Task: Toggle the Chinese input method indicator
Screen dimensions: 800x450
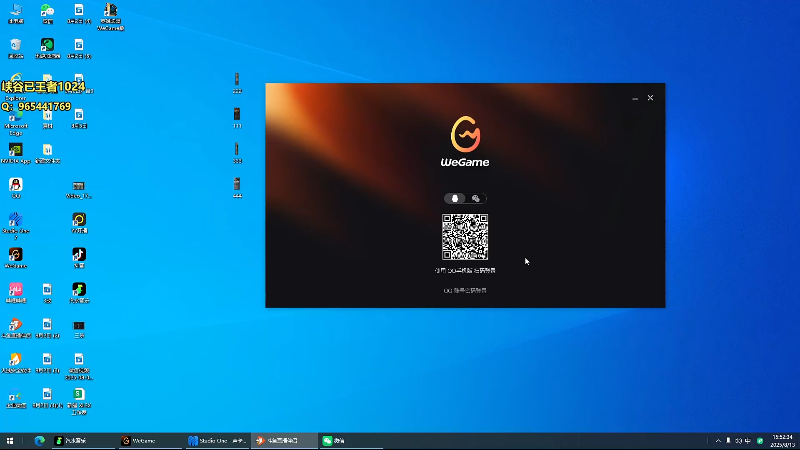Action: pos(747,441)
